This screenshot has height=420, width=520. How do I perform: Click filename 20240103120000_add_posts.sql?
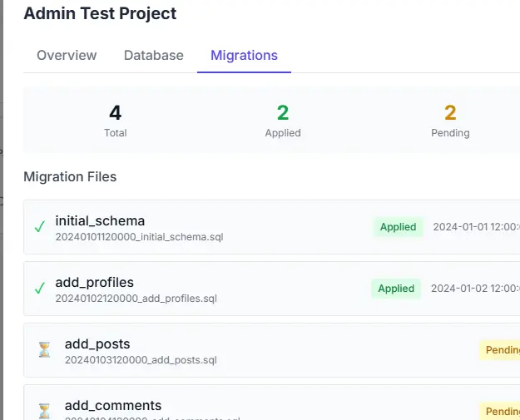tap(141, 360)
